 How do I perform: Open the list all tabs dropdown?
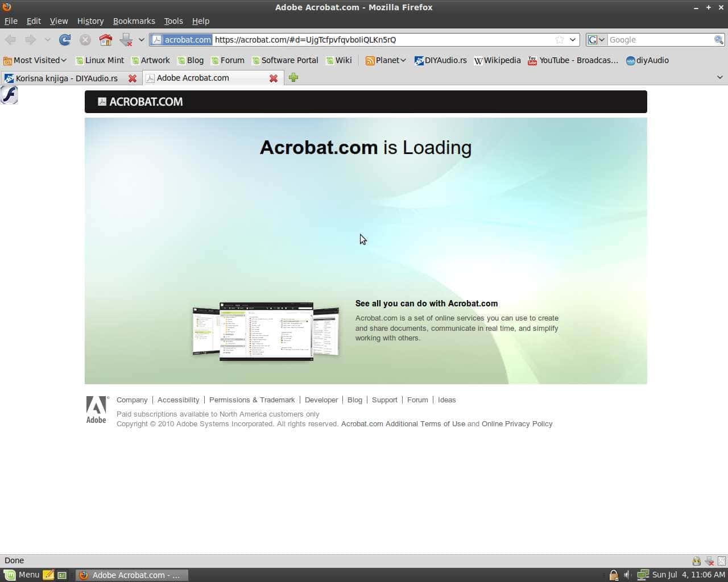(x=719, y=78)
